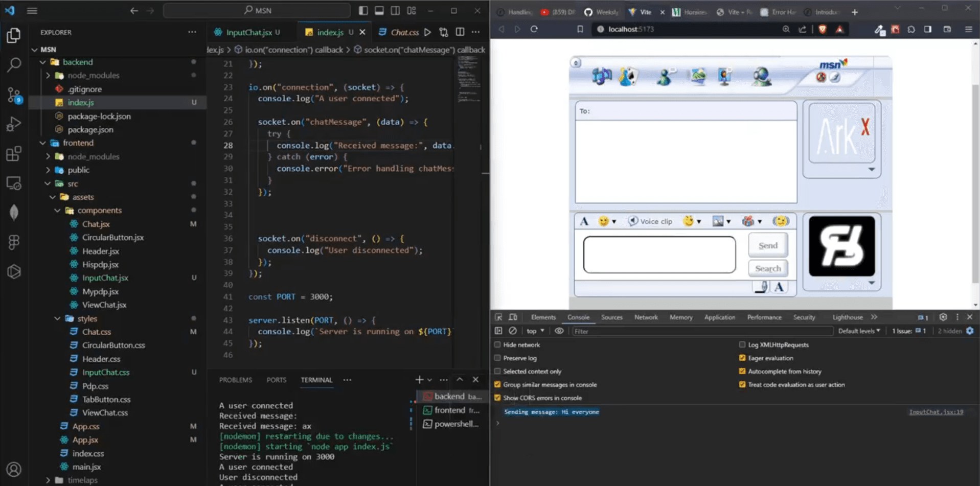
Task: Click the 1 Issue button in console toolbar
Action: point(909,331)
